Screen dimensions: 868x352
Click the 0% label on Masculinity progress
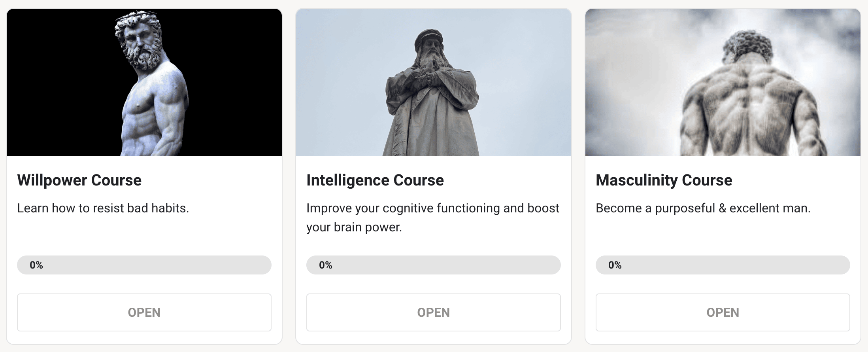point(615,265)
